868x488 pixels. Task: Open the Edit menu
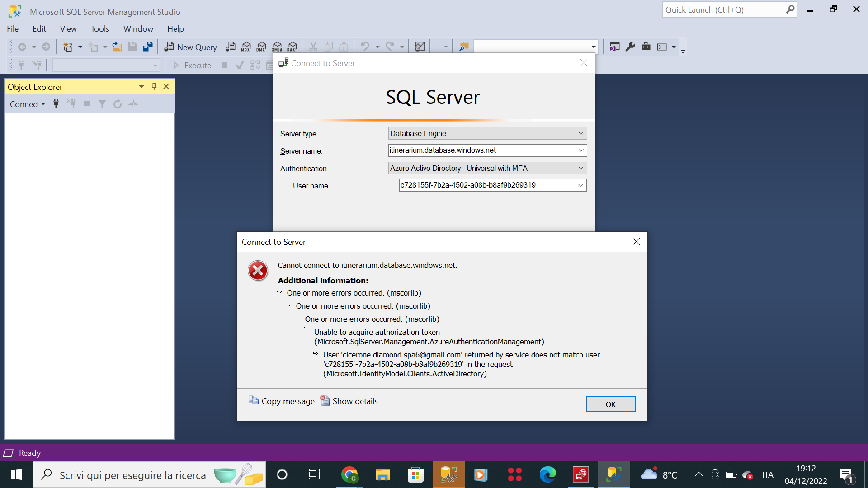point(39,29)
